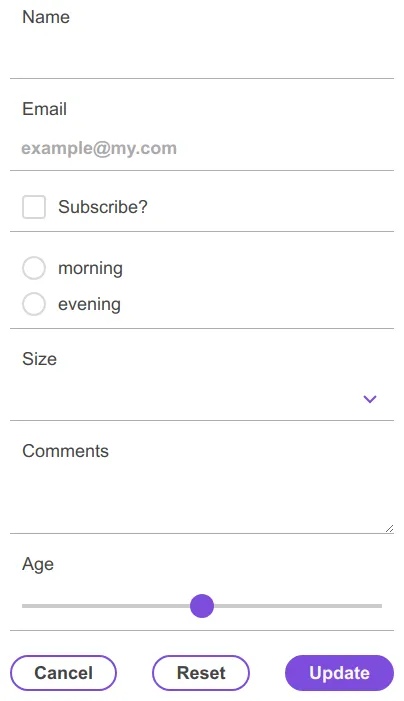Click the Size field label

click(39, 359)
